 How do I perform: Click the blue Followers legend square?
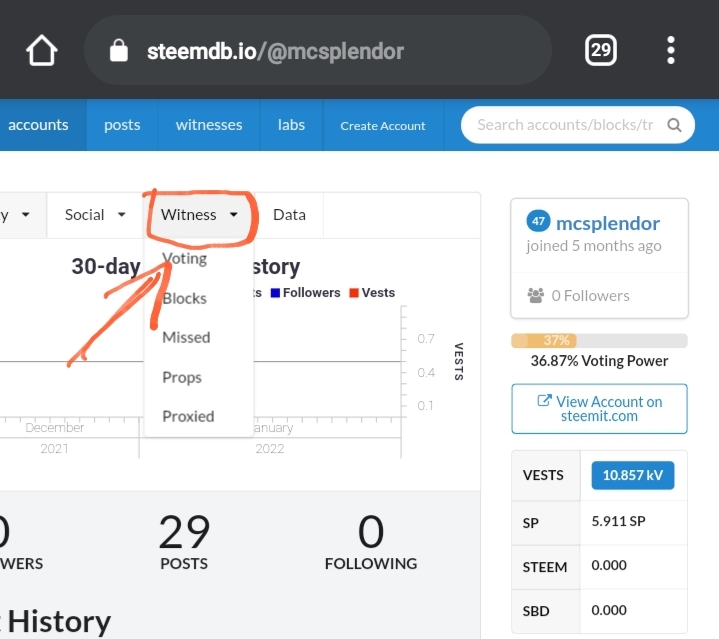point(275,293)
